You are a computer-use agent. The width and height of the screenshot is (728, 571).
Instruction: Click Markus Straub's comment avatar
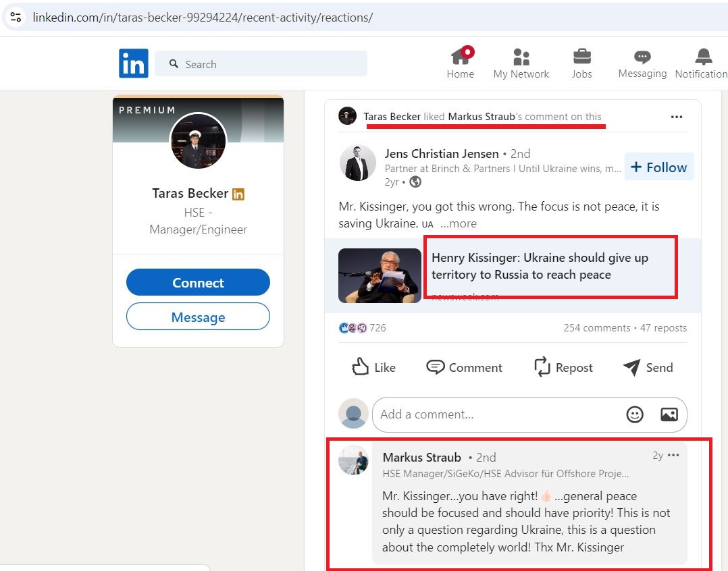(353, 460)
